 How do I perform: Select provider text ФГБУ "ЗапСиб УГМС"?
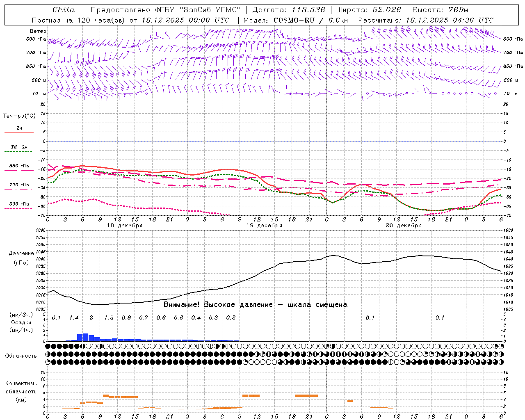199,10
